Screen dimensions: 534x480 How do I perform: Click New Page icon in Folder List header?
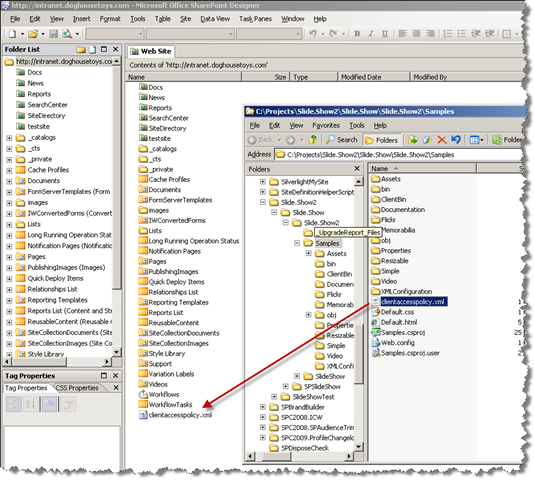(93, 49)
